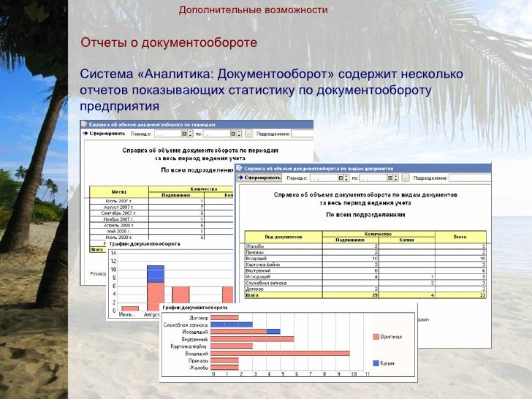The image size is (532, 399).
Task: Click the Всего column header
Action: pyautogui.click(x=460, y=237)
